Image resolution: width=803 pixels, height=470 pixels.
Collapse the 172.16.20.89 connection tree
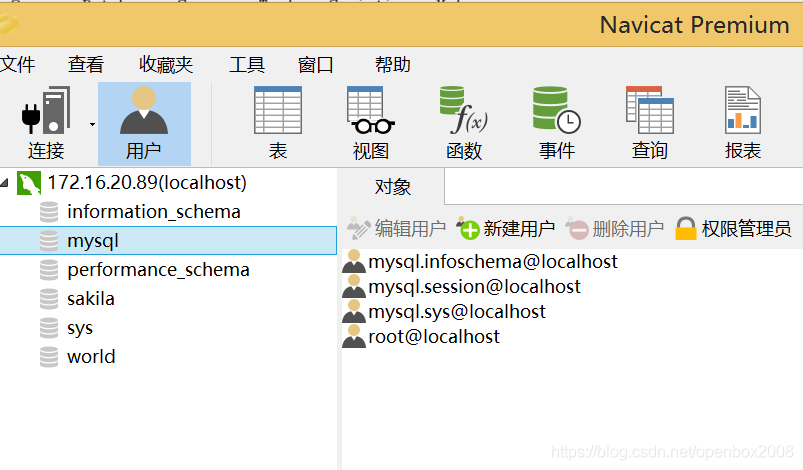tap(5, 183)
